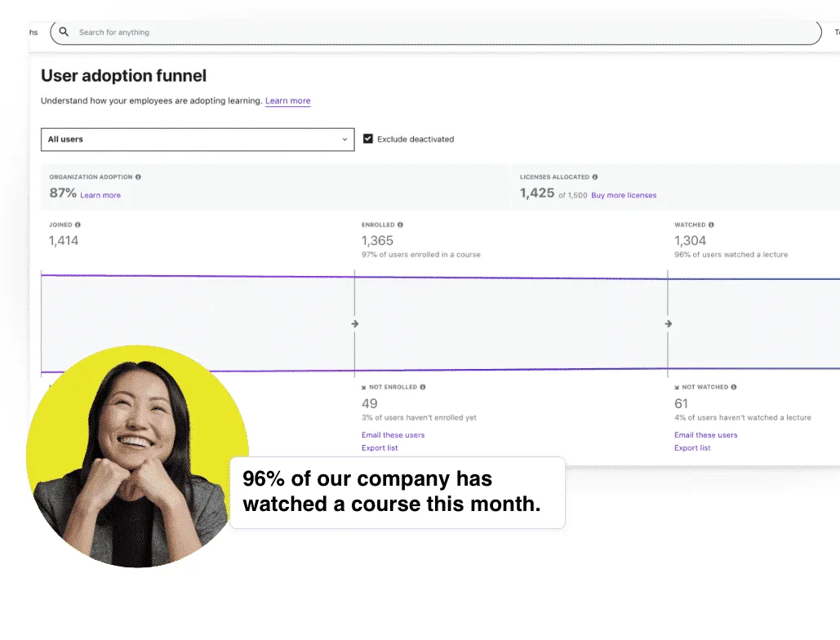This screenshot has height=640, width=840.
Task: Click the Watched info icon
Action: click(x=711, y=225)
